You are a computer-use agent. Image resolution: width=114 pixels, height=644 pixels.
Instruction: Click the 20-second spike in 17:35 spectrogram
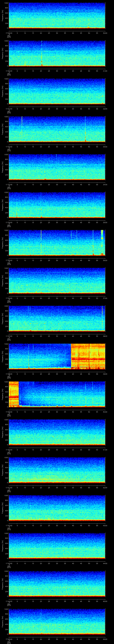click(x=41, y=243)
